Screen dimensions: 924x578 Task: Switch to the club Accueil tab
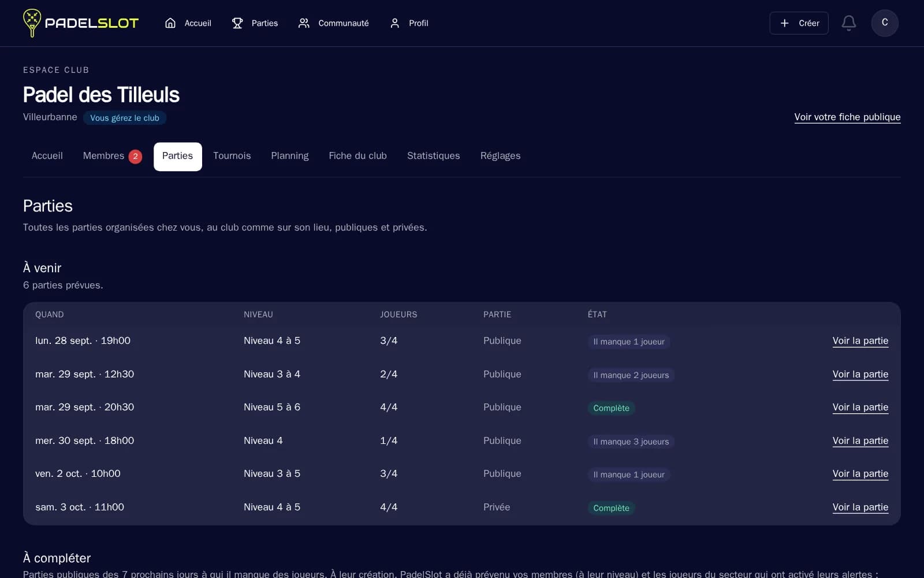point(47,156)
